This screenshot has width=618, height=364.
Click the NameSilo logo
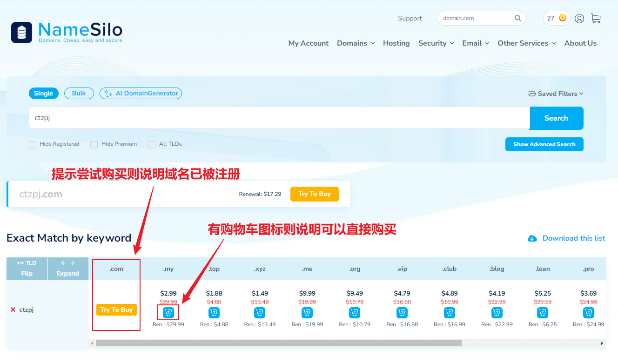point(67,32)
